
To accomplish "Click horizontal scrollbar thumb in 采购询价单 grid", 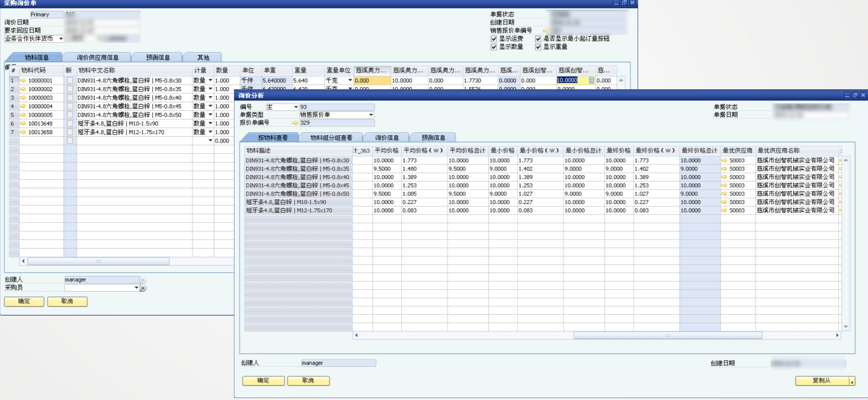I will pyautogui.click(x=98, y=261).
